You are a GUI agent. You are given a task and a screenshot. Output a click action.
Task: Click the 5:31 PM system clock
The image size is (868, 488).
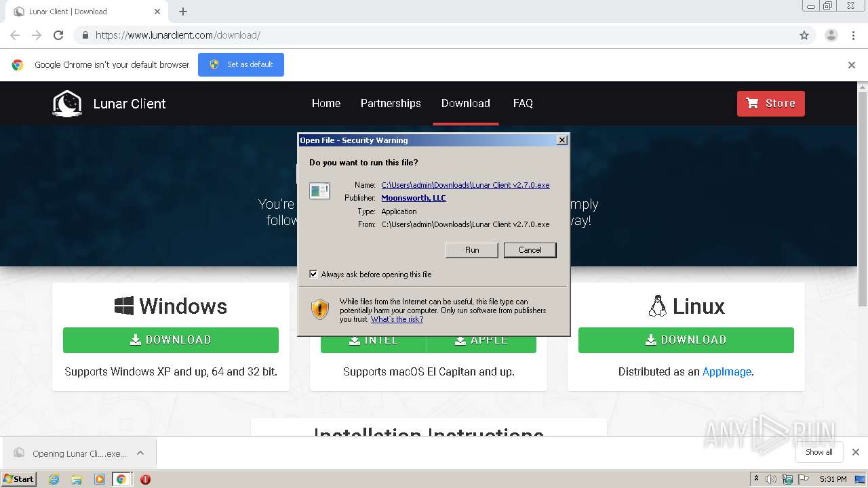pyautogui.click(x=833, y=479)
